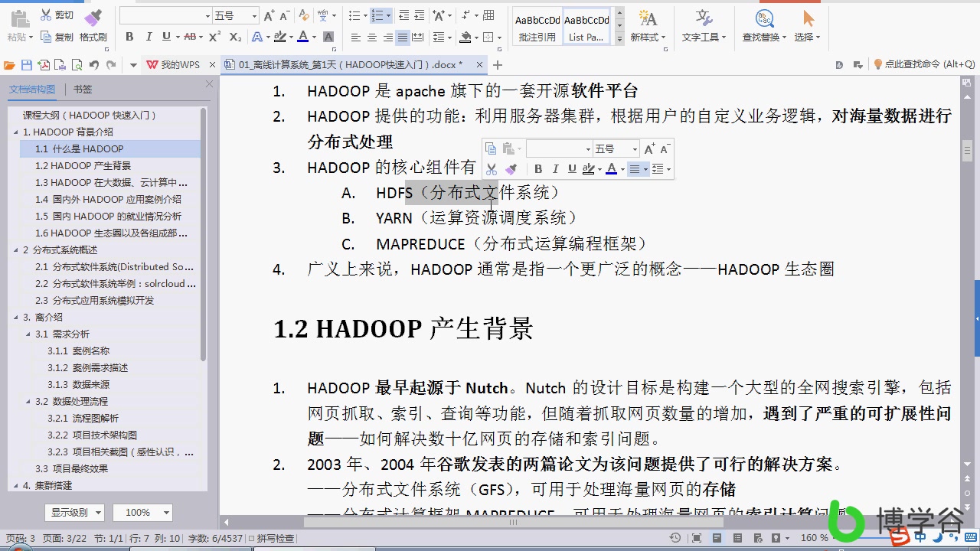The image size is (980, 551).
Task: Toggle bold in the ribbon
Action: coord(129,37)
